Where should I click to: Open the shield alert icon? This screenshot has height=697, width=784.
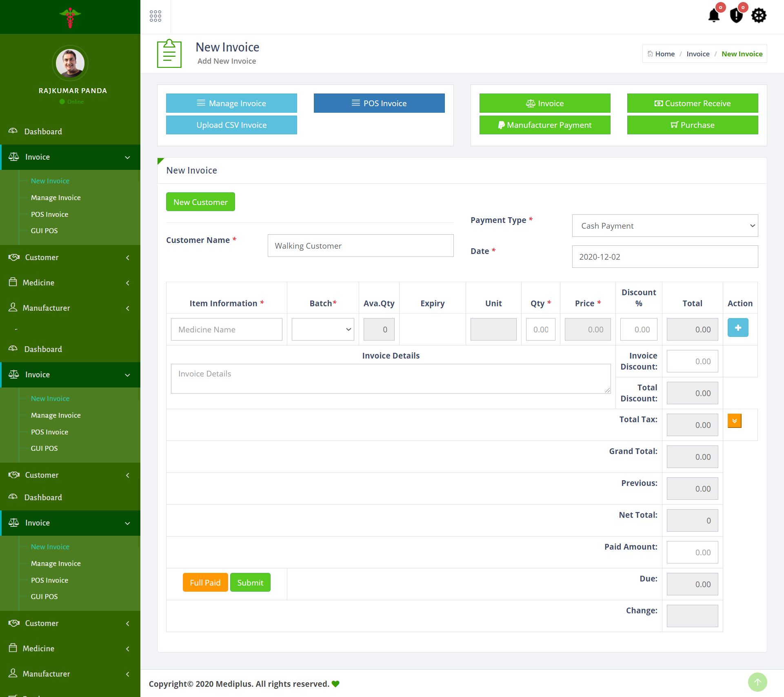coord(736,16)
